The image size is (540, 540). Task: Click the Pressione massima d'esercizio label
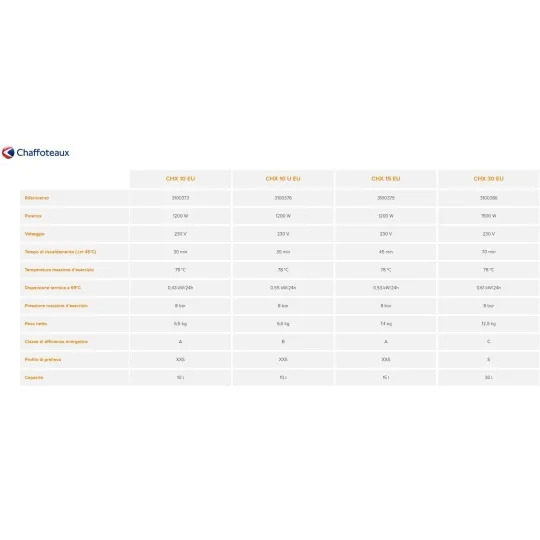[56, 305]
